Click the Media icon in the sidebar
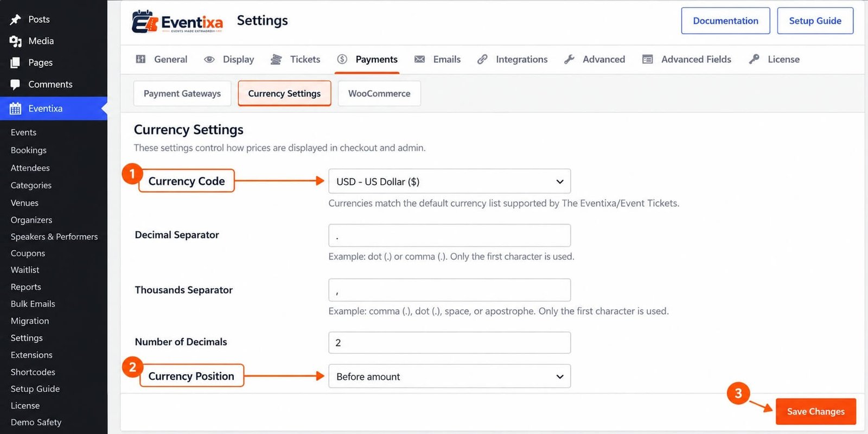Viewport: 868px width, 434px height. 15,41
